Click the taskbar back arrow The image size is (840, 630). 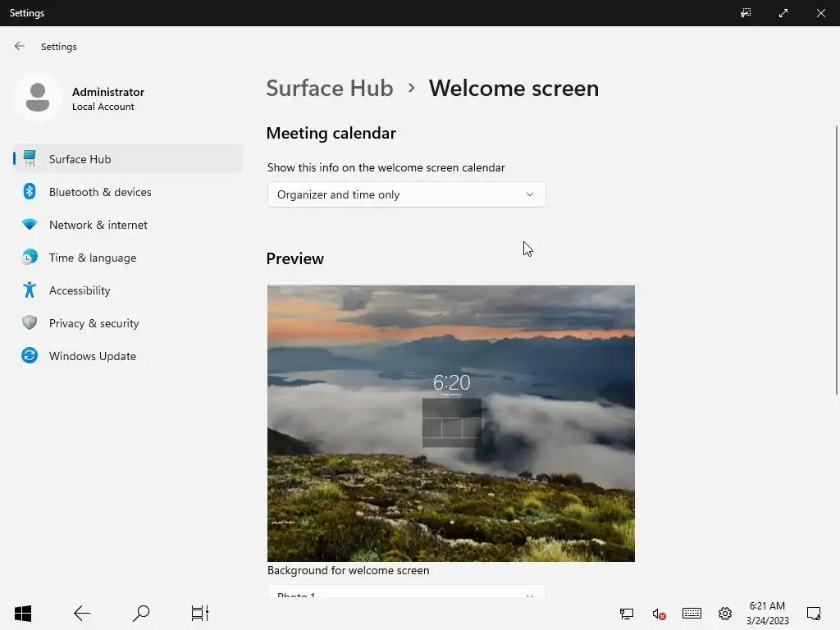point(82,613)
